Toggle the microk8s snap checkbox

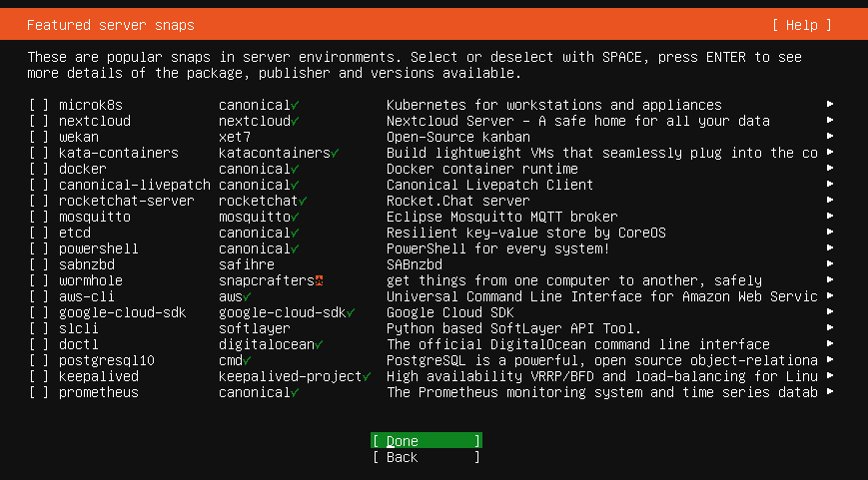pos(39,105)
